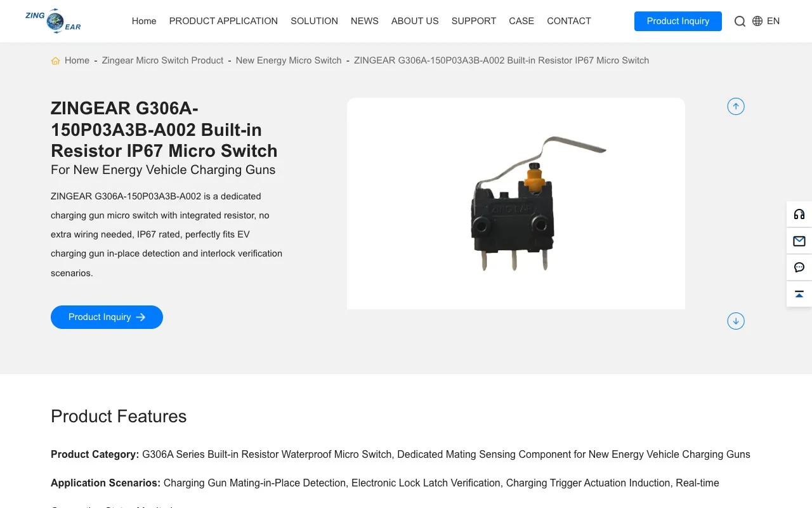Open the chat bubble sidebar icon

pos(799,267)
